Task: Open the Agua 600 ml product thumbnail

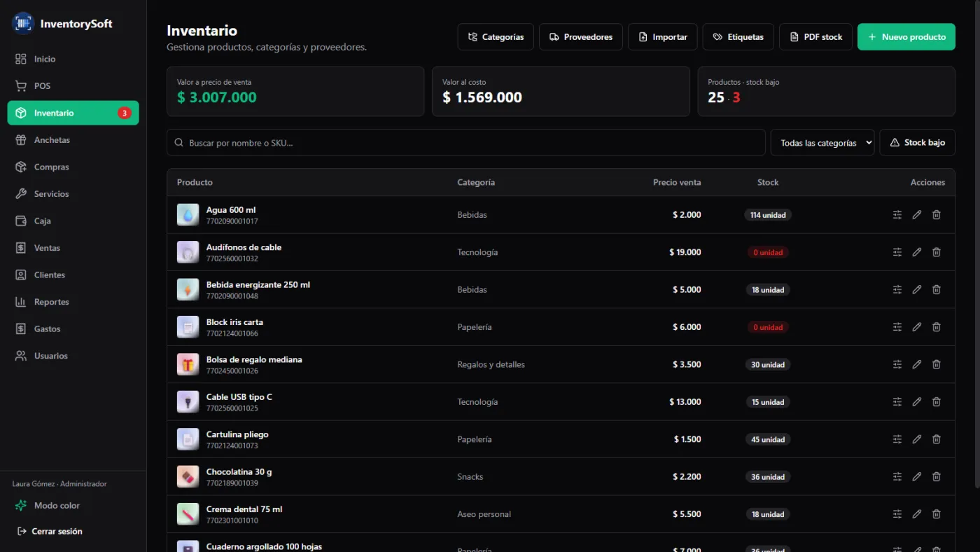Action: click(188, 215)
